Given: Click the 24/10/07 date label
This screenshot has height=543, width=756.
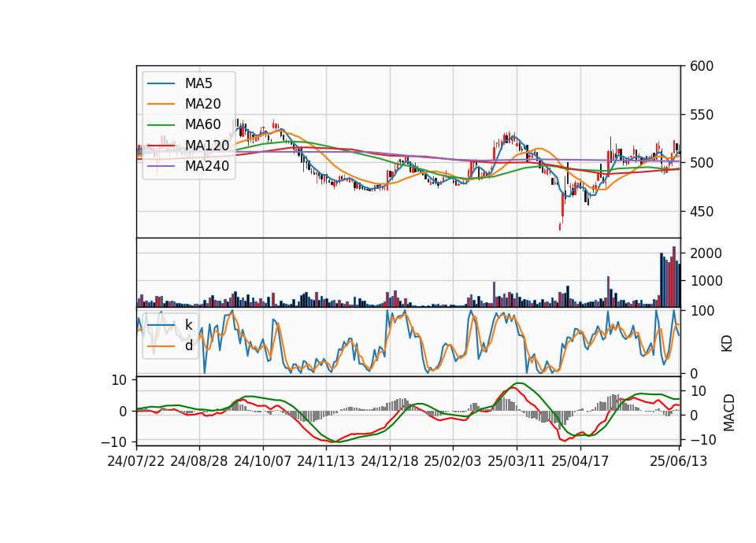Looking at the screenshot, I should 263,461.
